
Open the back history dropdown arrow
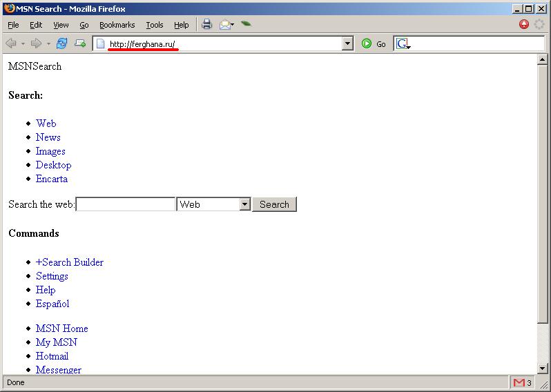coord(23,44)
